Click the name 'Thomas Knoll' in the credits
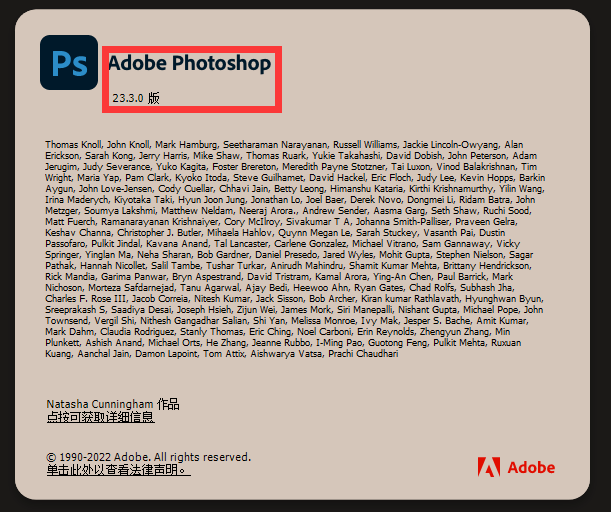Viewport: 611px width, 512px height. [73, 145]
